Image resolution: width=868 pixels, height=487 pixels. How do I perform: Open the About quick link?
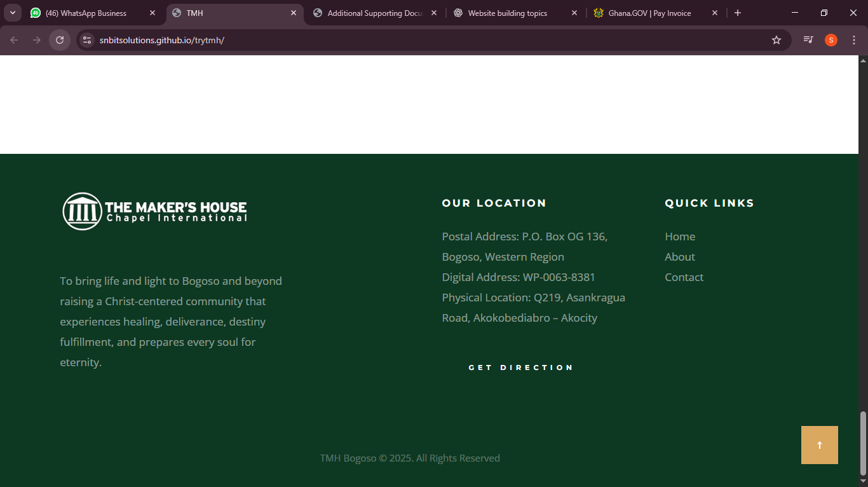pyautogui.click(x=679, y=257)
